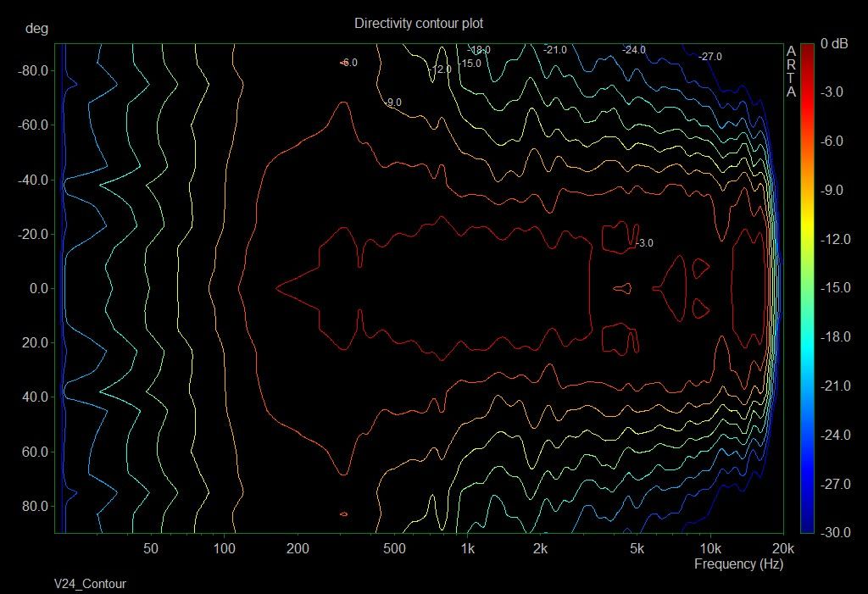Click the dark red top of the color scale bar
The image size is (868, 594).
pyautogui.click(x=807, y=49)
